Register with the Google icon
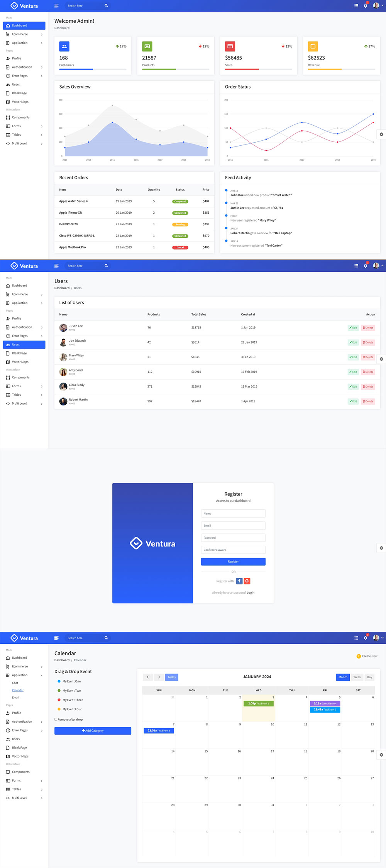386x868 pixels. [247, 581]
